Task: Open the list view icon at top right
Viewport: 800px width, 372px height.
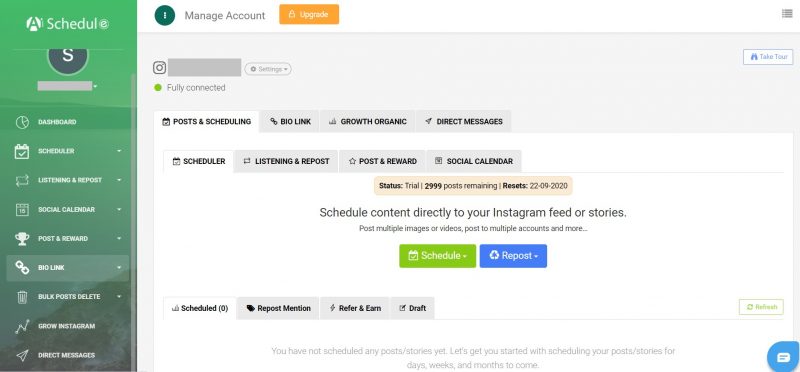Action: [x=787, y=14]
